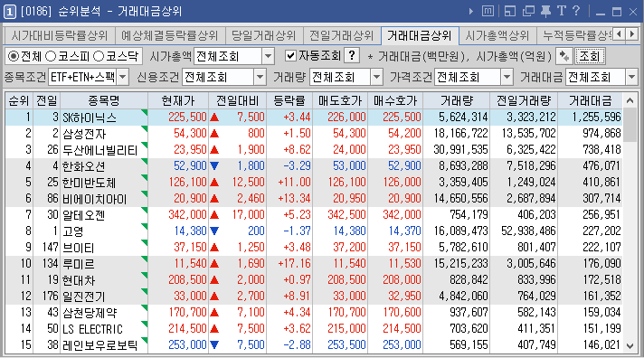
Task: Click the up triangle in 알테오젠 row
Action: pyautogui.click(x=214, y=215)
